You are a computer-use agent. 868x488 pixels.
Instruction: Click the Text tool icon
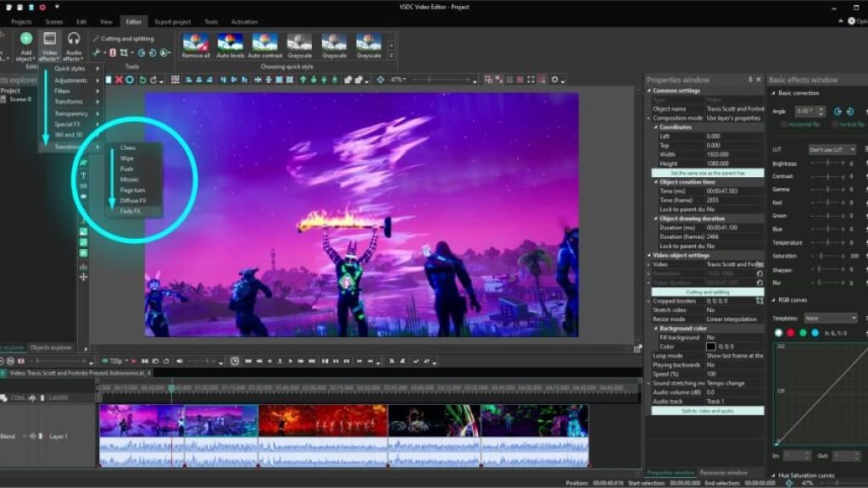click(83, 175)
